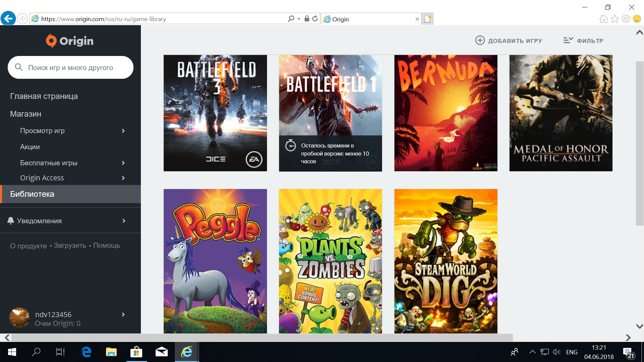Open Peggle game tile
This screenshot has width=644, height=362.
tap(215, 261)
